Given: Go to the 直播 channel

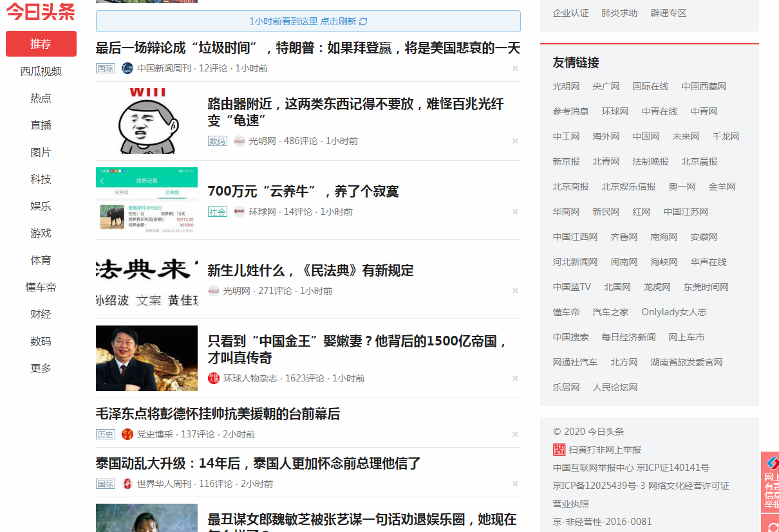Looking at the screenshot, I should coord(41,125).
